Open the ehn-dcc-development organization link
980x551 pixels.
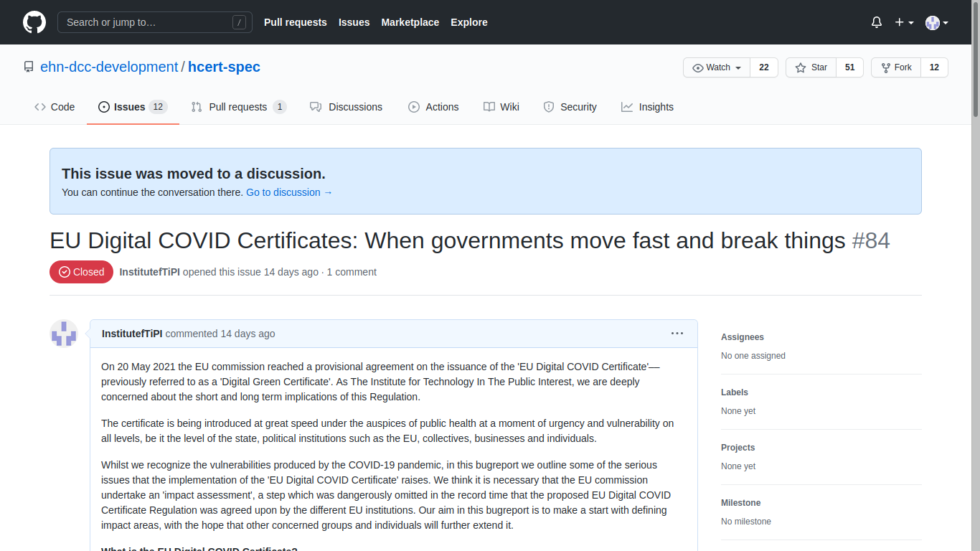(109, 67)
